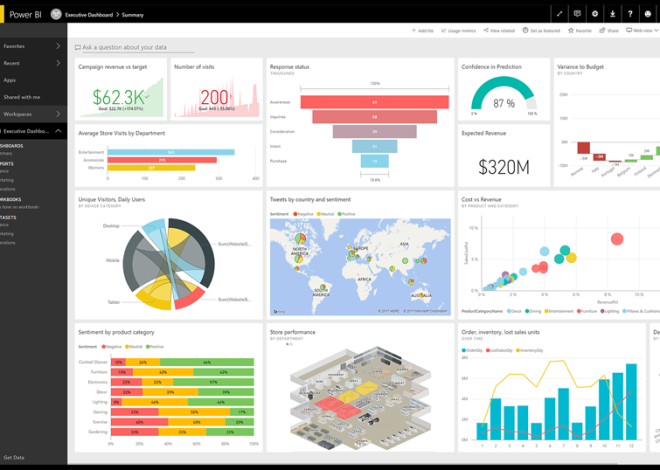660x470 pixels.
Task: Open View related
Action: [499, 31]
